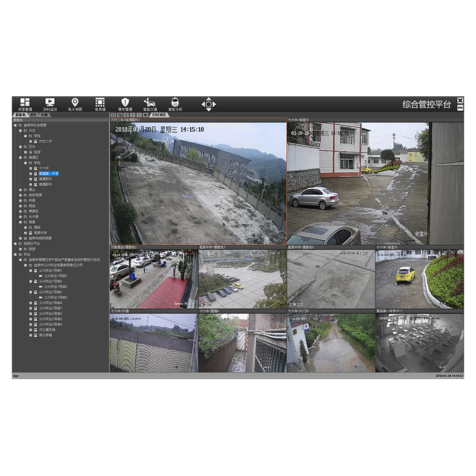Open the 实时监控 live monitoring module
Screen dimensions: 476x476
pyautogui.click(x=50, y=104)
